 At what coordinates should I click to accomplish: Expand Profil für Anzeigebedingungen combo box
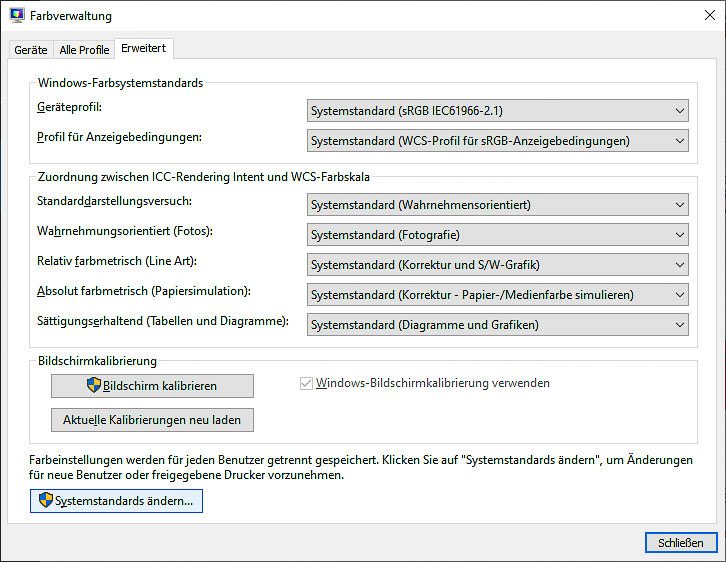click(498, 141)
